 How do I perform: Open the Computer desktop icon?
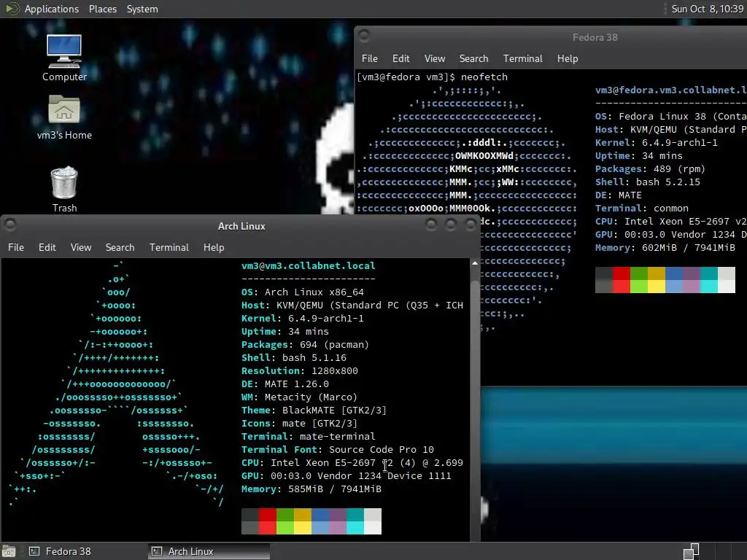click(64, 58)
